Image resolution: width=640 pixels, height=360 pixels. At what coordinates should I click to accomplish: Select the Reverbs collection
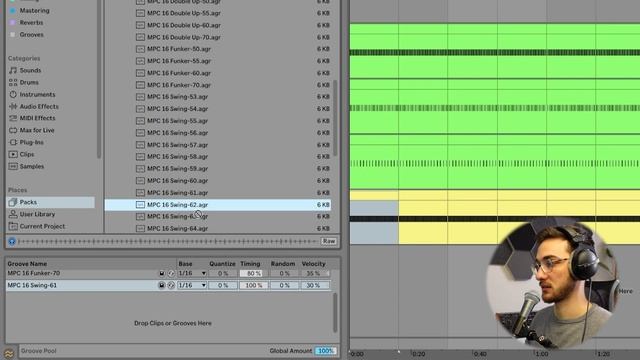pyautogui.click(x=31, y=22)
